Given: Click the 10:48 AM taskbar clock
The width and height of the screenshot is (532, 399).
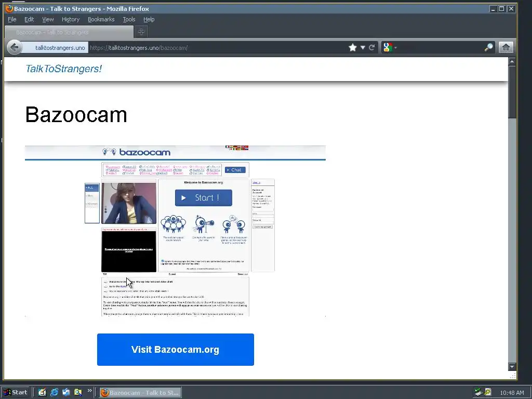Looking at the screenshot, I should click(512, 393).
